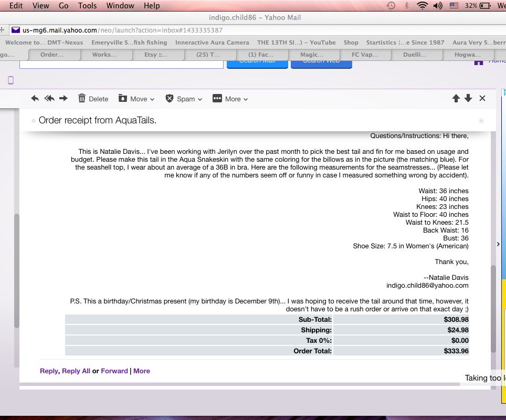The height and width of the screenshot is (420, 506).
Task: Click the Bluetooth icon in menu bar
Action: click(x=407, y=5)
